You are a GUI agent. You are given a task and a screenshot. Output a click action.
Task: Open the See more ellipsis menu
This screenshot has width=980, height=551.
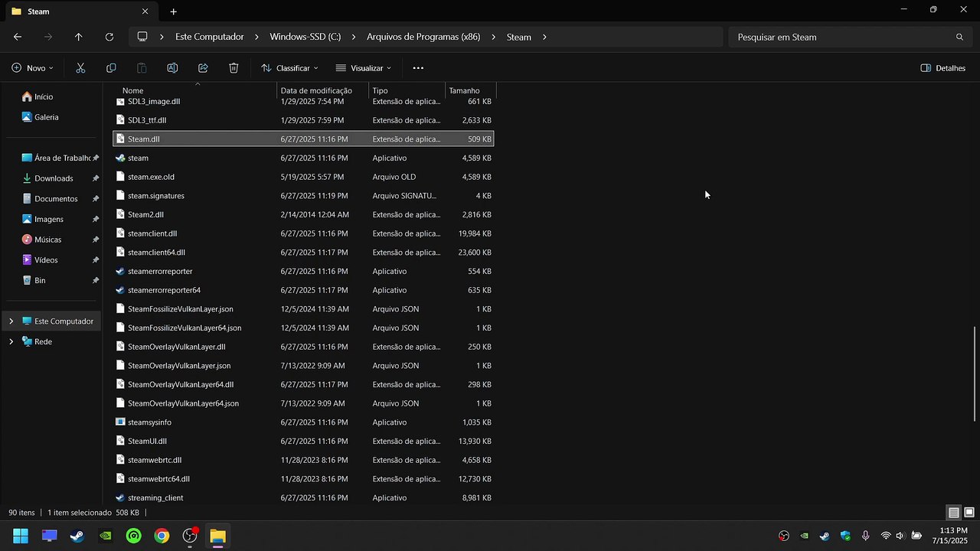[418, 68]
